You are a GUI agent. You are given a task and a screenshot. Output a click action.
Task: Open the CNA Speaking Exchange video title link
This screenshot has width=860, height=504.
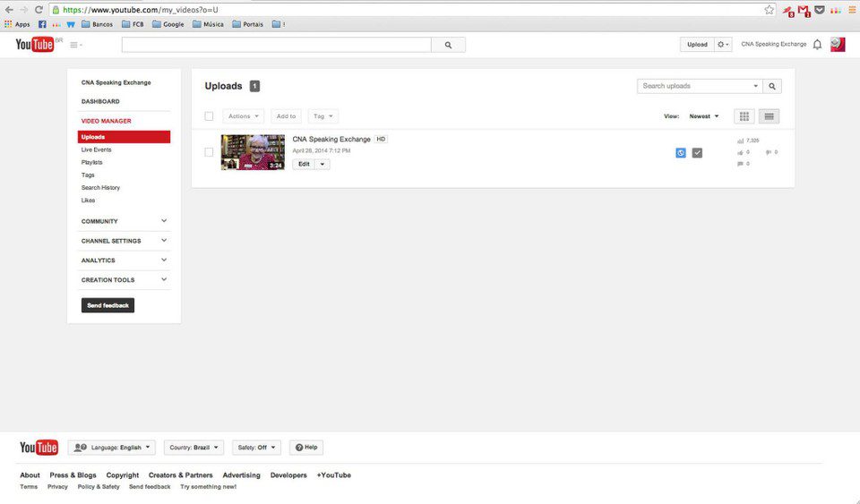click(331, 139)
